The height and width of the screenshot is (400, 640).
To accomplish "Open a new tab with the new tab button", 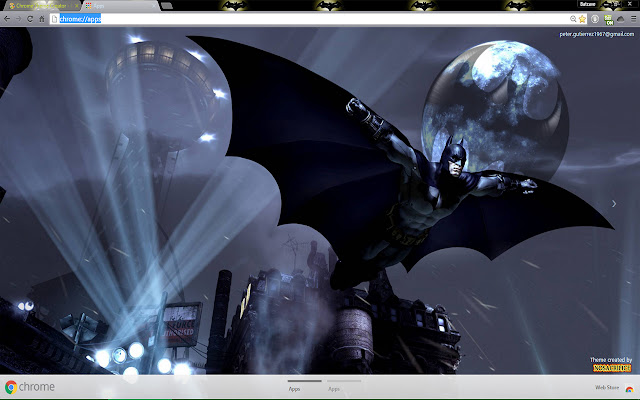I will [167, 6].
